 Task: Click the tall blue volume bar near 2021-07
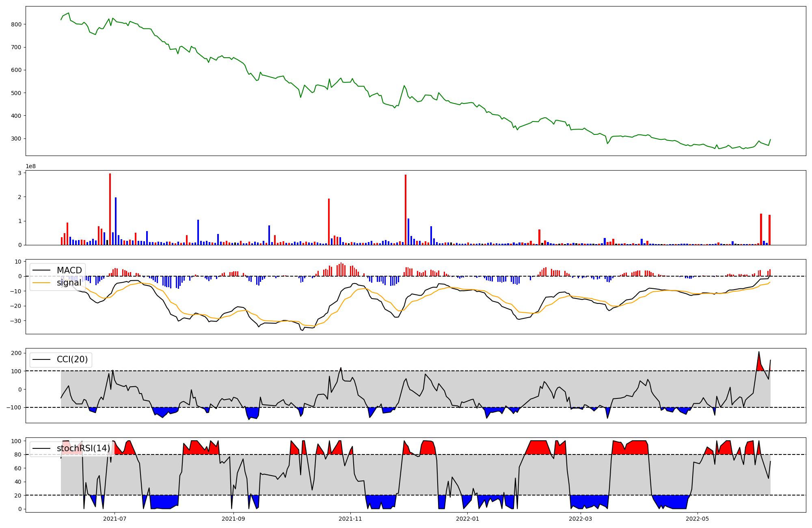pyautogui.click(x=116, y=221)
